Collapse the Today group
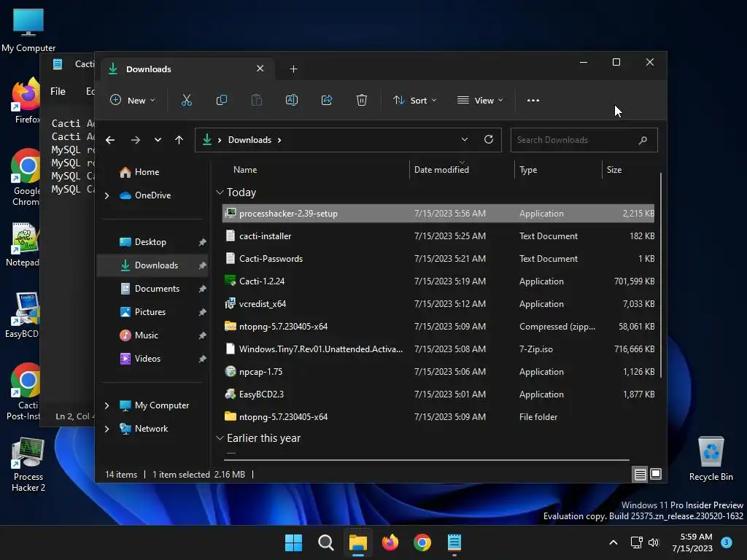 pos(220,192)
